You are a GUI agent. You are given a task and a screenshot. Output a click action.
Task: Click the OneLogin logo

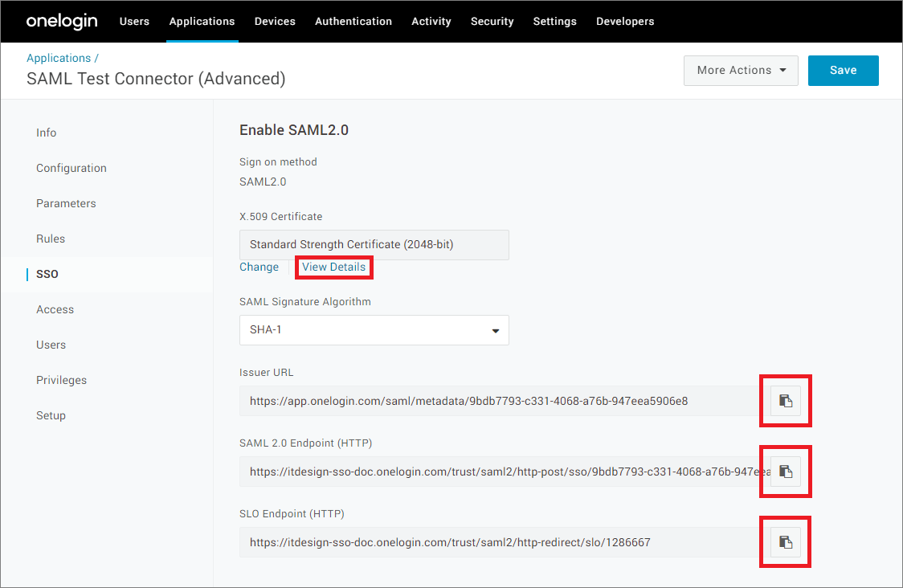click(62, 22)
